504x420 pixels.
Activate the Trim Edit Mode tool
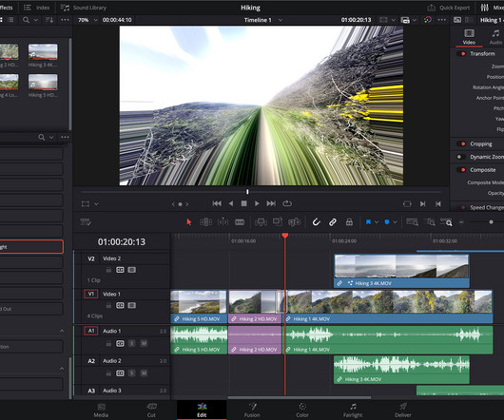(205, 222)
